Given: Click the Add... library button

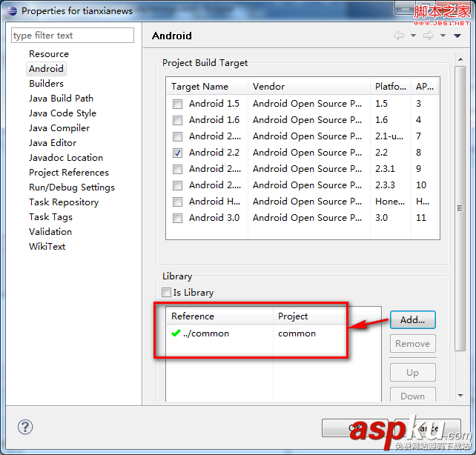Looking at the screenshot, I should [x=412, y=319].
